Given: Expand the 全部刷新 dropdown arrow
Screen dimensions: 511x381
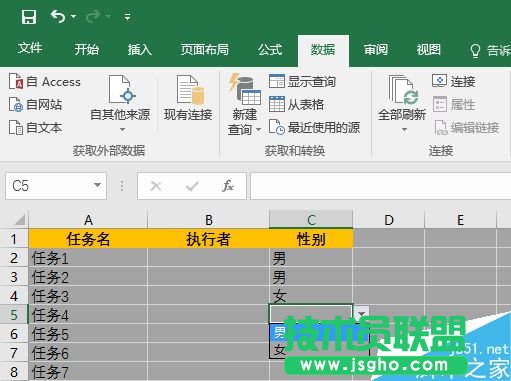Looking at the screenshot, I should click(x=404, y=129).
